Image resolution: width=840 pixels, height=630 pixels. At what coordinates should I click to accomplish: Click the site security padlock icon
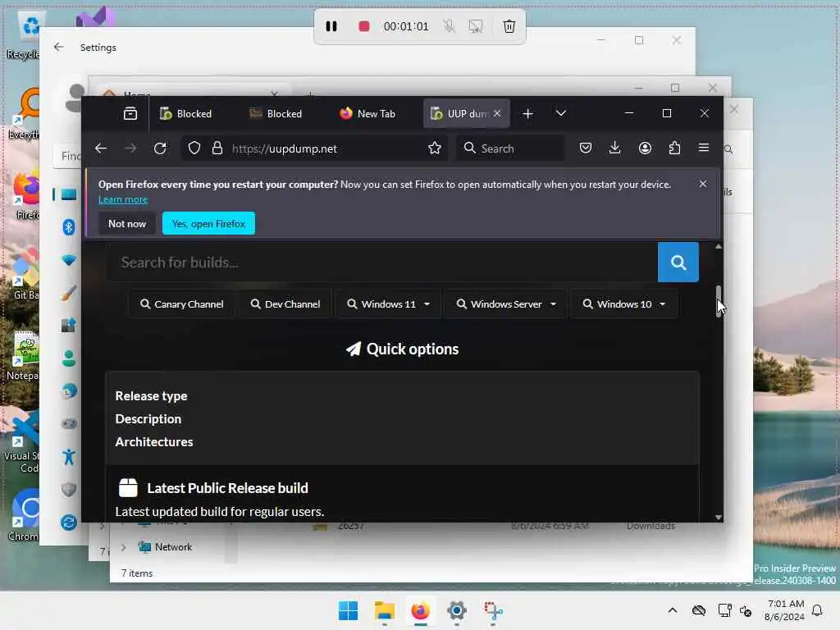(217, 148)
